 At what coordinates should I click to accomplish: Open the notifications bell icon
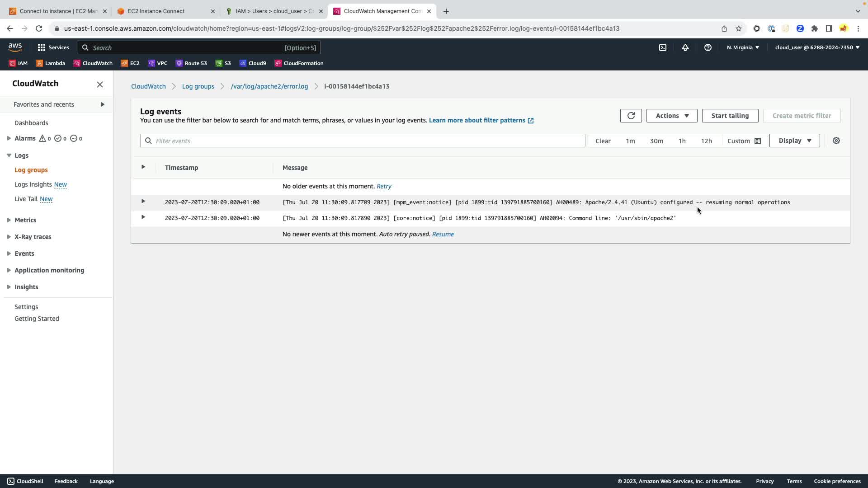(x=685, y=47)
